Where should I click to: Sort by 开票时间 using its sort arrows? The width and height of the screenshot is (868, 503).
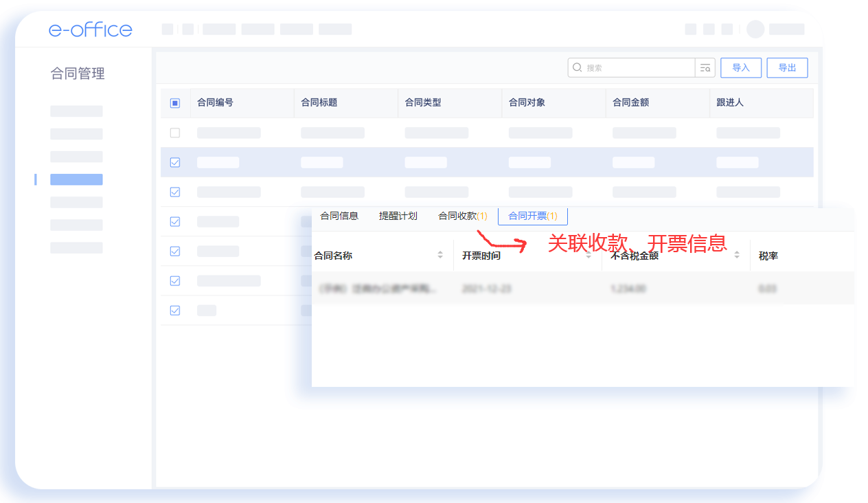click(589, 255)
